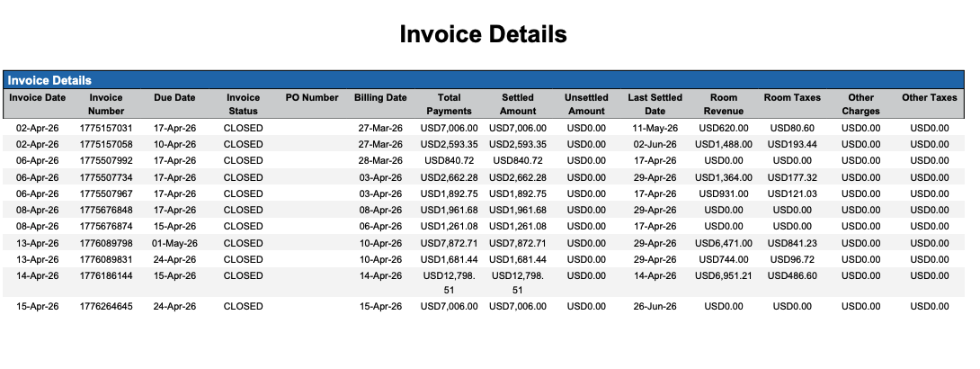This screenshot has width=980, height=369.
Task: Select invoice number 1775157031
Action: pyautogui.click(x=106, y=128)
